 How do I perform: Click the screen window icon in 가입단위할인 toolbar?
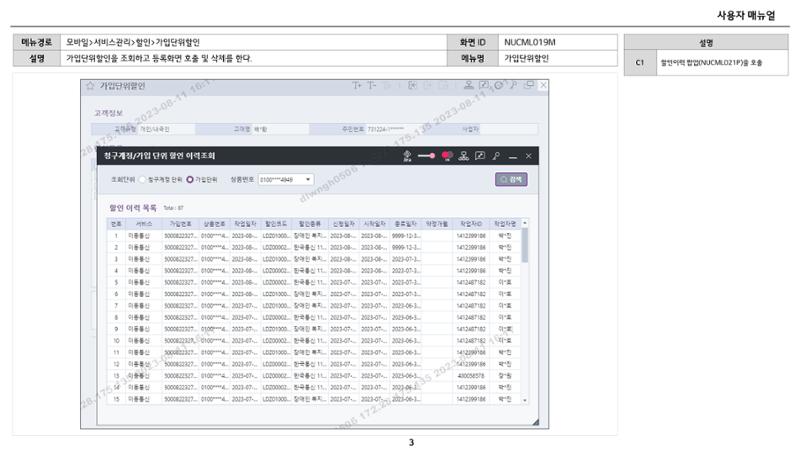529,85
